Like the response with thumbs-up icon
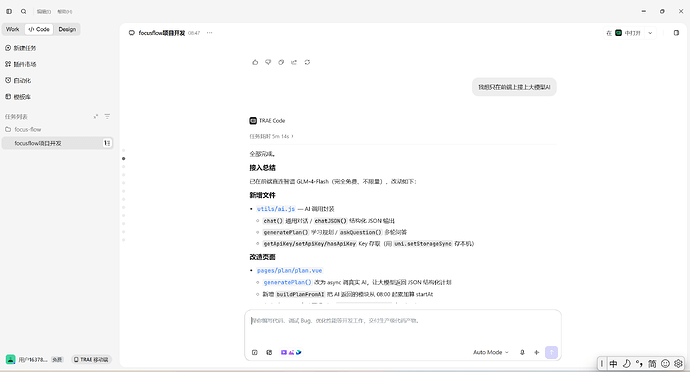 tap(255, 62)
